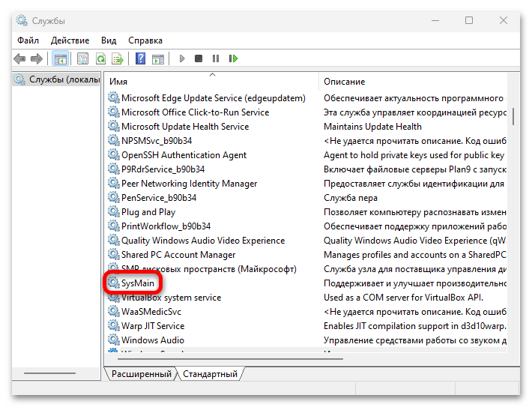Open the Действие menu

click(70, 40)
